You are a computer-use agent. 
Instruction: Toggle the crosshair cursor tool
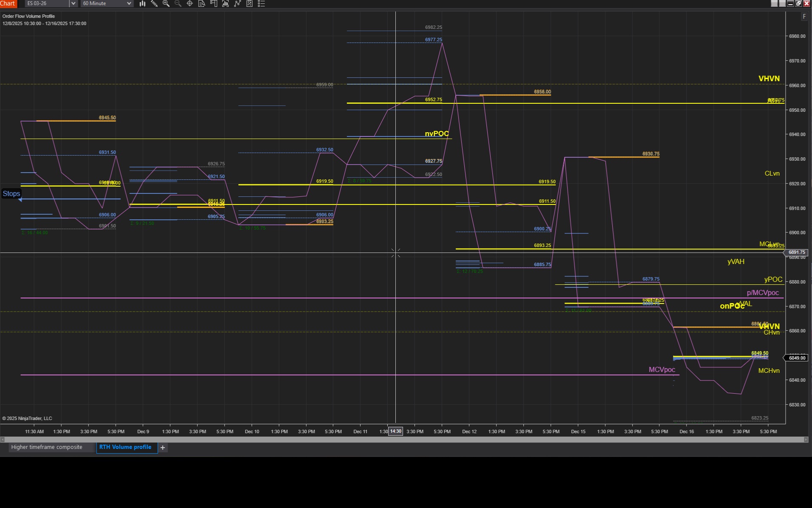[x=190, y=3]
